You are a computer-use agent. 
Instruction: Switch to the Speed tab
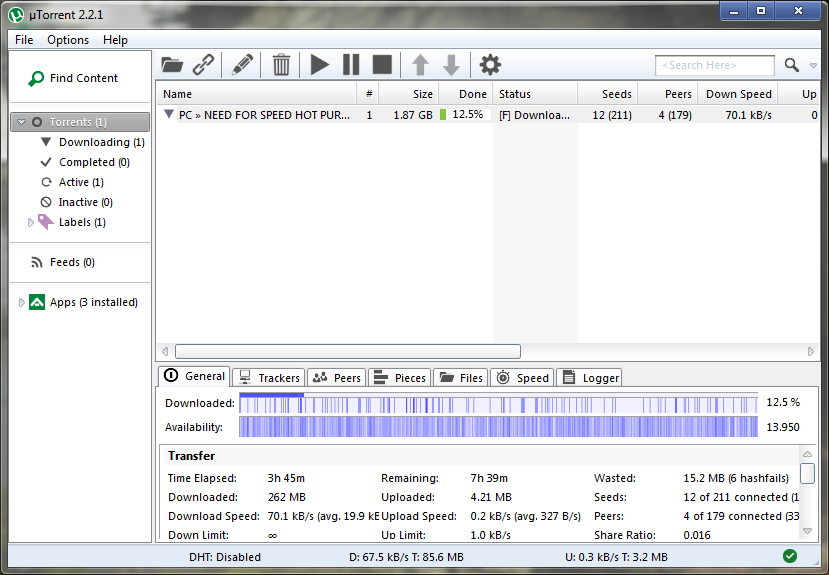coord(522,378)
